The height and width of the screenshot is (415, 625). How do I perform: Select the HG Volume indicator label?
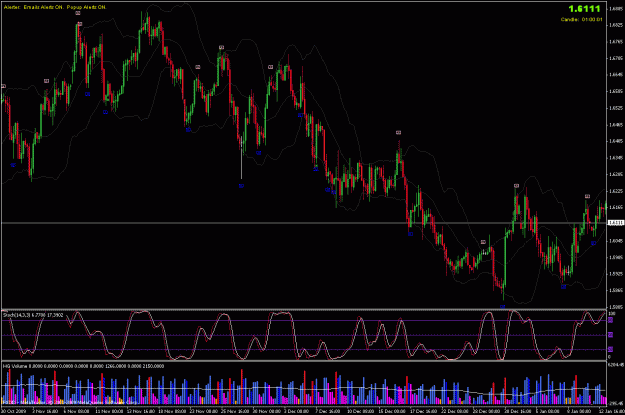(83, 366)
